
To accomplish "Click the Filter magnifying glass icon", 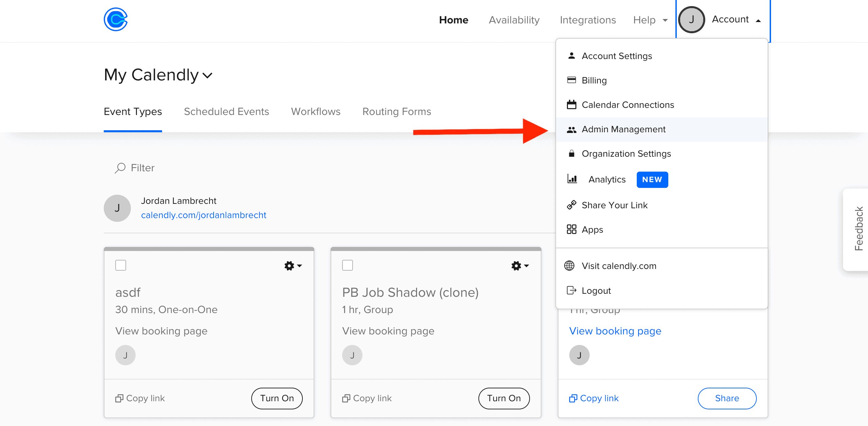I will pos(120,168).
